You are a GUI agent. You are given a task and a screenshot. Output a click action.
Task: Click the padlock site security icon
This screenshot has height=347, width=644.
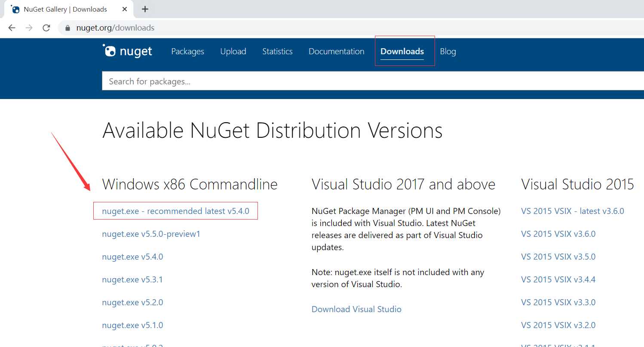pyautogui.click(x=67, y=28)
